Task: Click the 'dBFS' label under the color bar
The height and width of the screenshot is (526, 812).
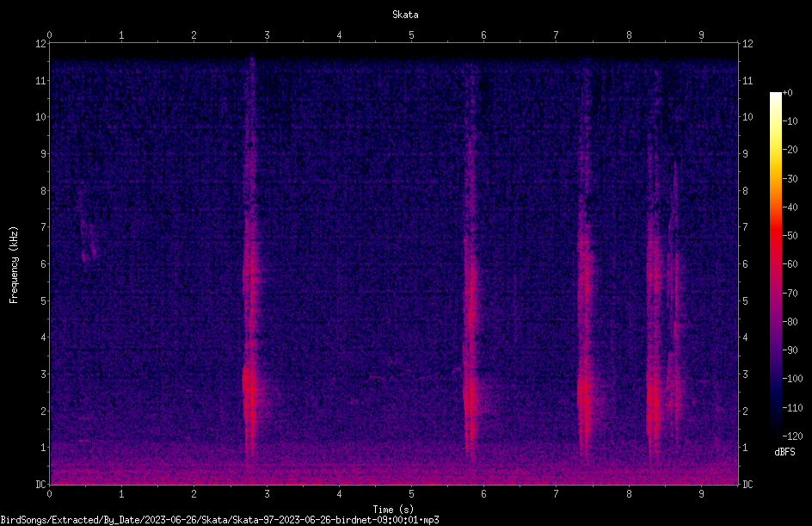Action: (x=784, y=452)
